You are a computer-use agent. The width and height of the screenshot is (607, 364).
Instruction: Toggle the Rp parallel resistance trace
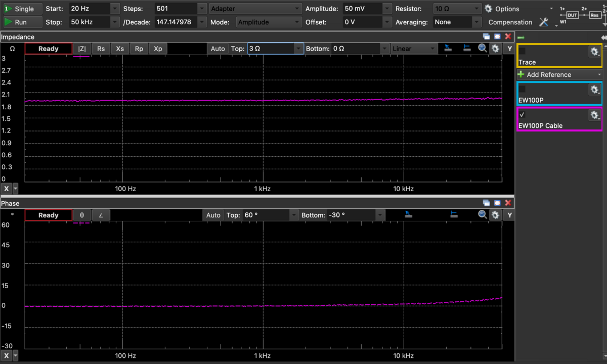click(139, 49)
